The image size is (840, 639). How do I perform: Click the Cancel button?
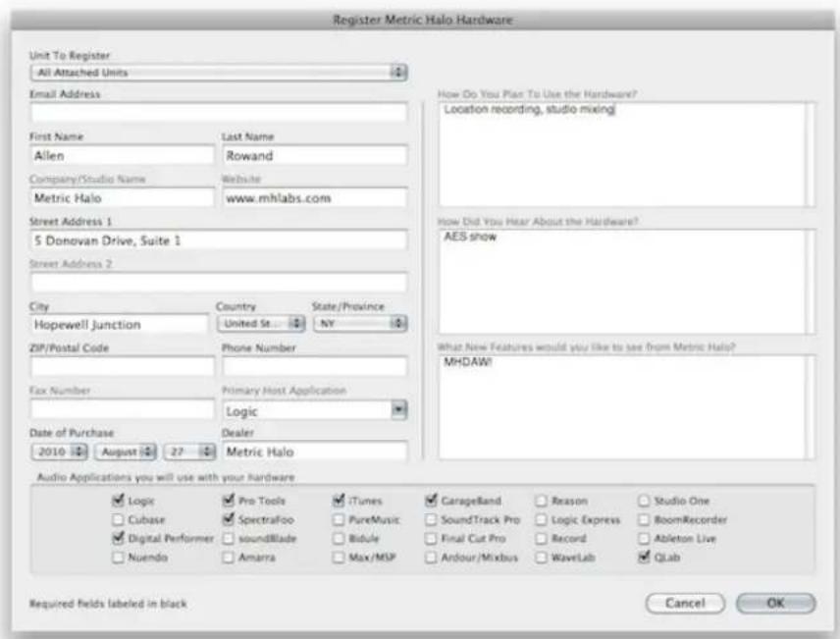click(x=685, y=603)
